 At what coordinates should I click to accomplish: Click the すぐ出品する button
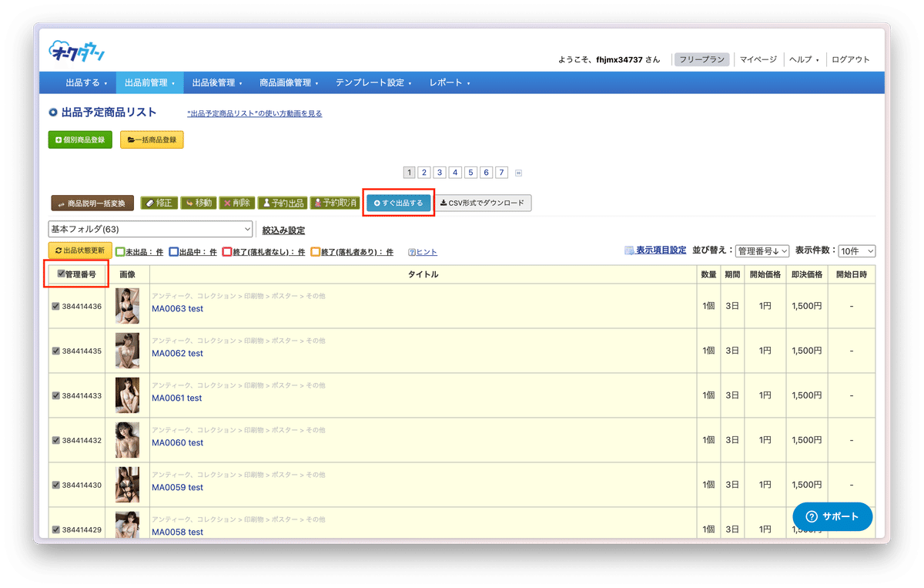point(398,203)
